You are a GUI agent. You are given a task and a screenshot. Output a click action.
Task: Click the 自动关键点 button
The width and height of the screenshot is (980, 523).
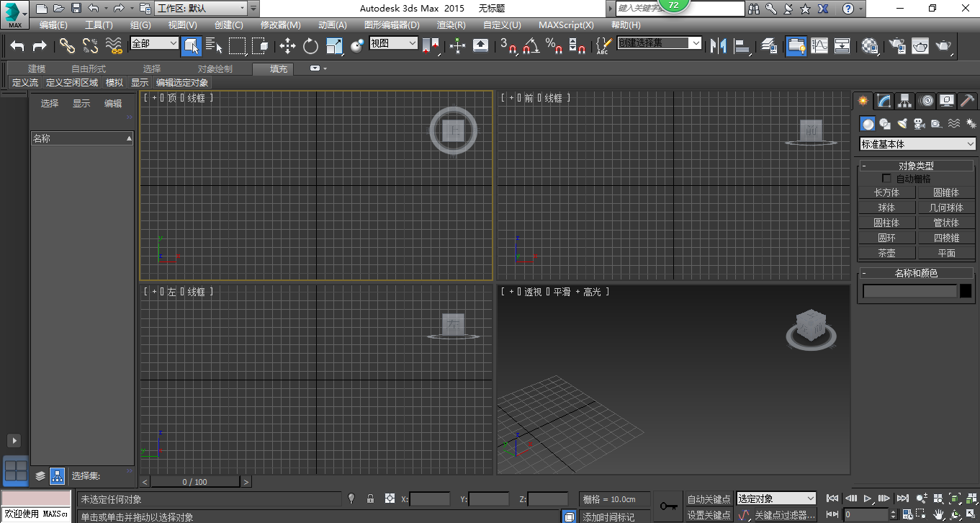coord(709,499)
